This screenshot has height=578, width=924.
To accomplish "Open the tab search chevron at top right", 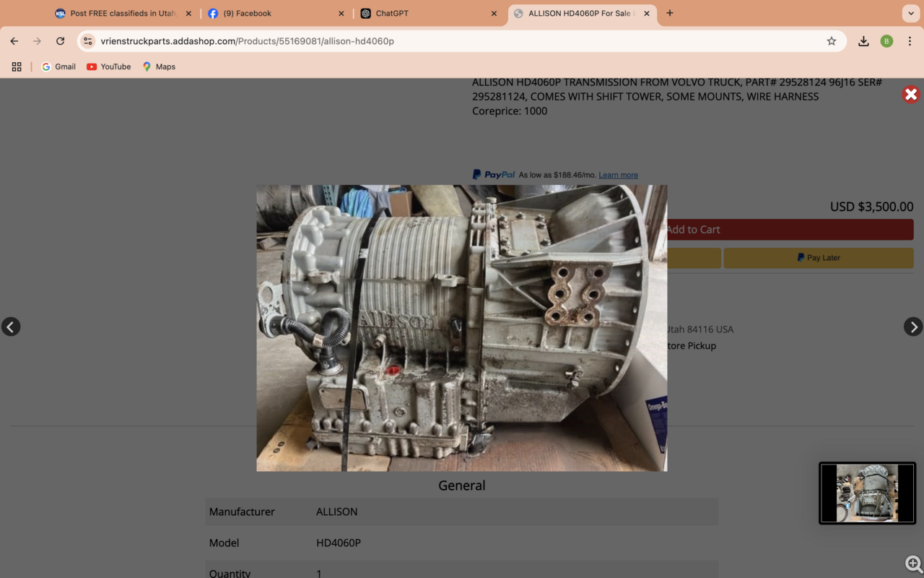I will pyautogui.click(x=910, y=13).
